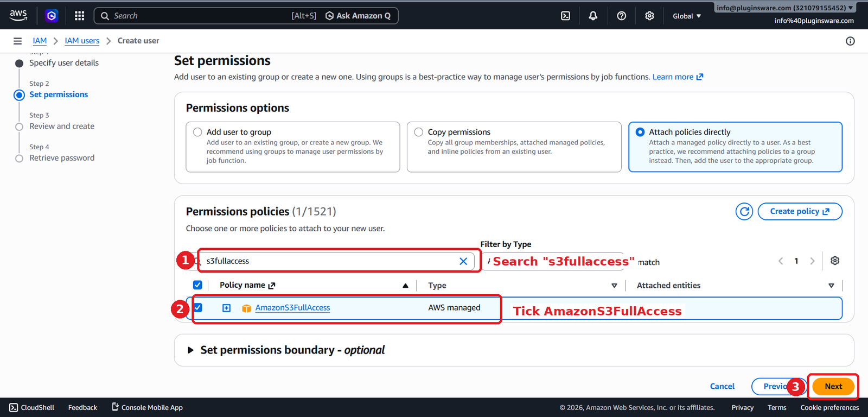Toggle the hamburger navigation menu

pos(17,41)
